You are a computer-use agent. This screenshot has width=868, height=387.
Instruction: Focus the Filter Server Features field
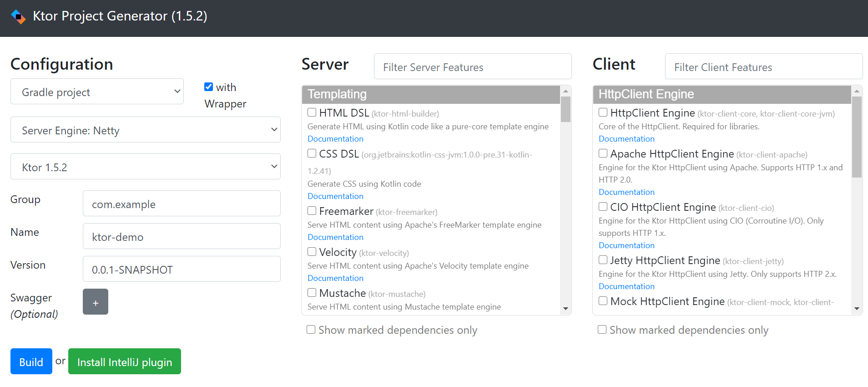(473, 66)
